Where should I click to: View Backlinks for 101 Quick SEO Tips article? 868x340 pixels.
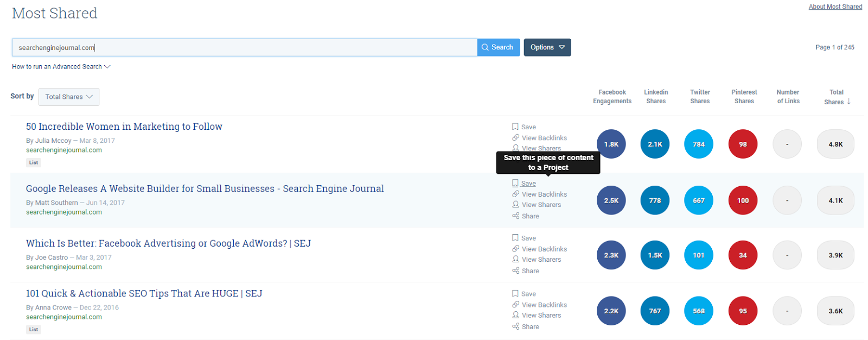[540, 305]
